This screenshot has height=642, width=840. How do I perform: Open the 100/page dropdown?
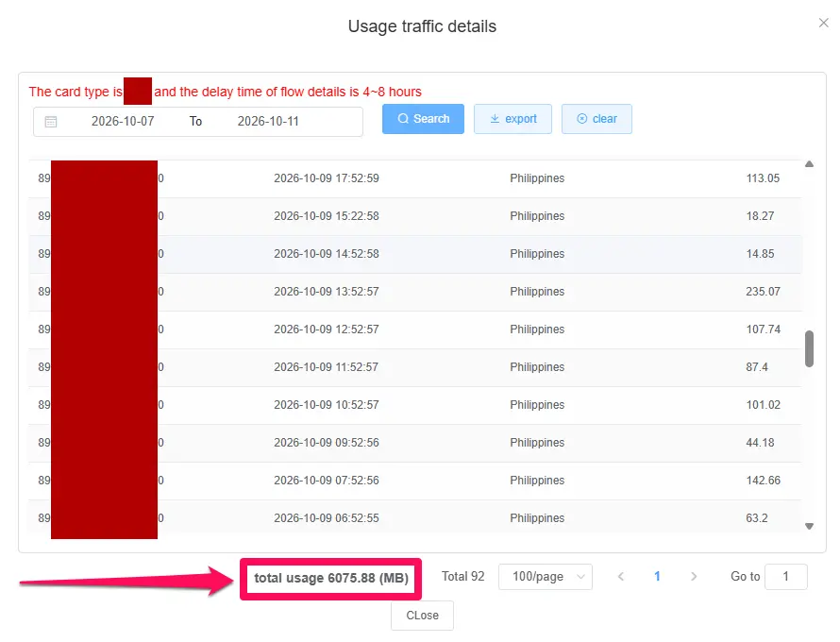point(546,577)
